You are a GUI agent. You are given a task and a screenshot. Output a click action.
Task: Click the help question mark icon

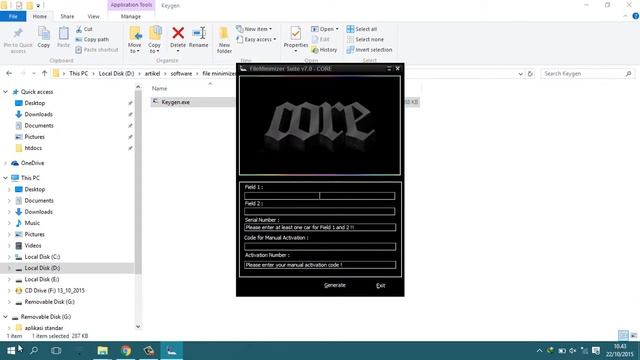[636, 16]
